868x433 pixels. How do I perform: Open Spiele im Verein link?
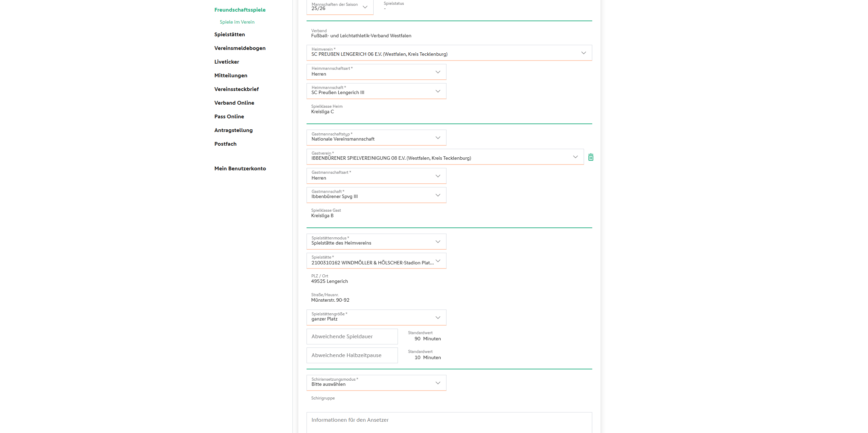coord(237,22)
